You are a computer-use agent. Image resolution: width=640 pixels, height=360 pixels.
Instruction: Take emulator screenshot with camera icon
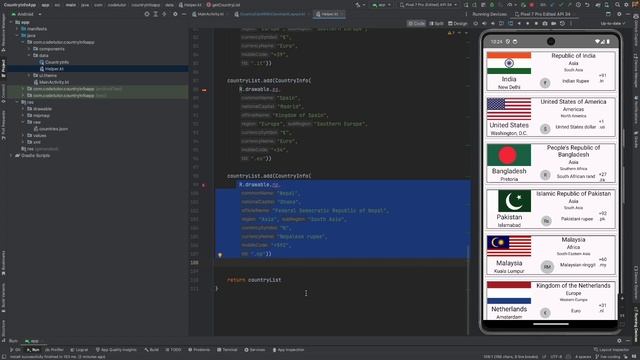pos(545,24)
